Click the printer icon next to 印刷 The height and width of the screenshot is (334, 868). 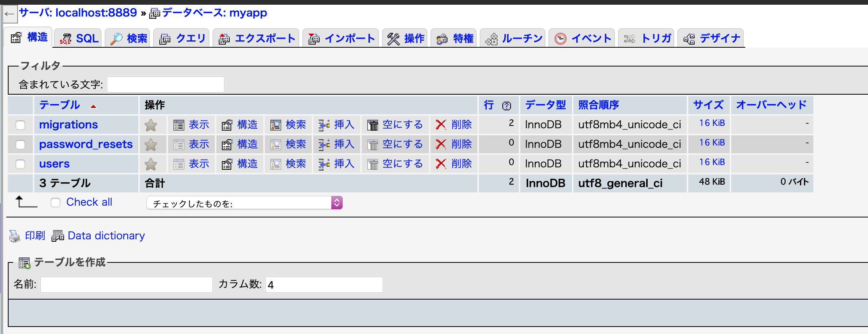(15, 236)
